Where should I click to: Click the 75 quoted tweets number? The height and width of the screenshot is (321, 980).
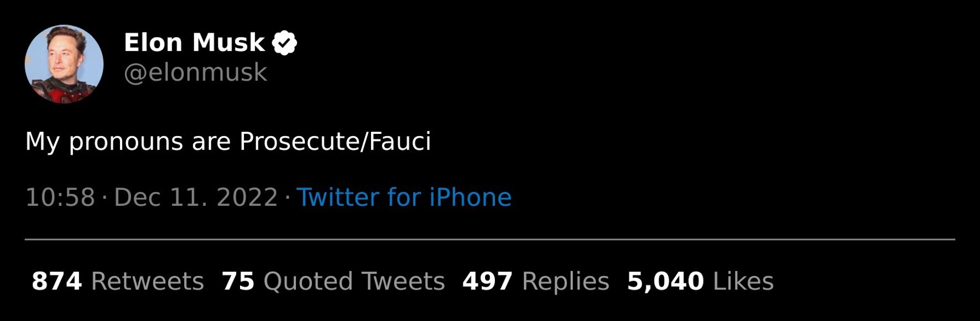(x=238, y=281)
